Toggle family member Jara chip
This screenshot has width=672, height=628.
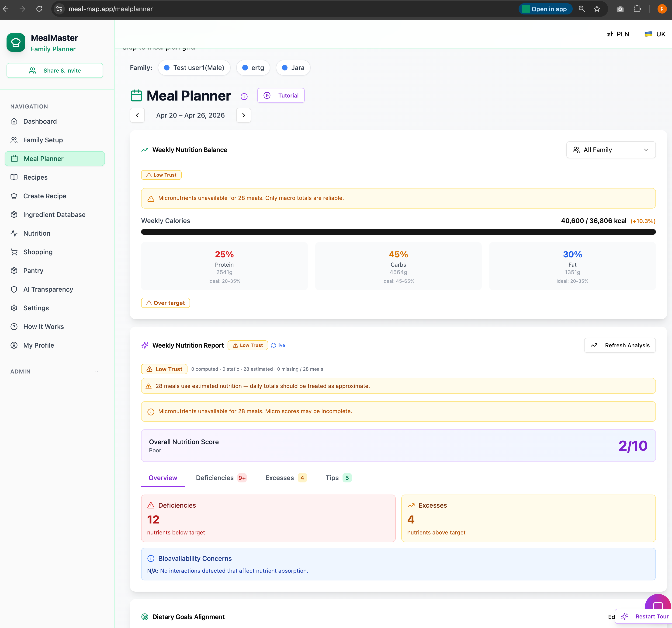[x=293, y=68]
